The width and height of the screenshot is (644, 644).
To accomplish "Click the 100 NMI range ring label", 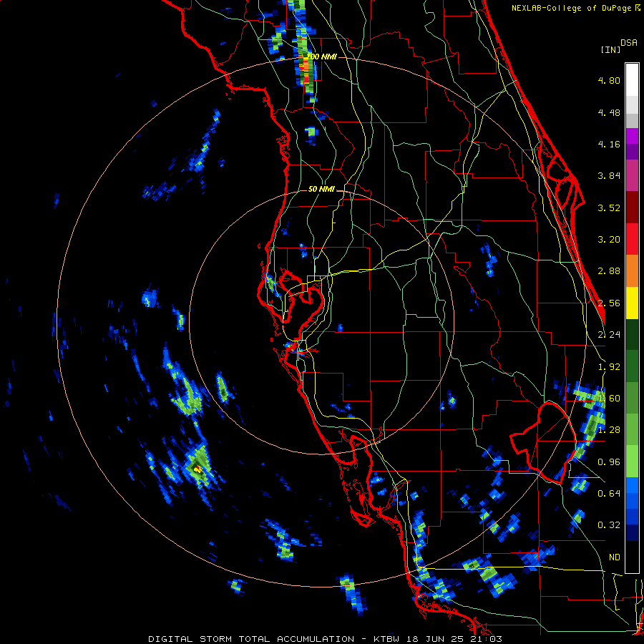I will tap(322, 57).
